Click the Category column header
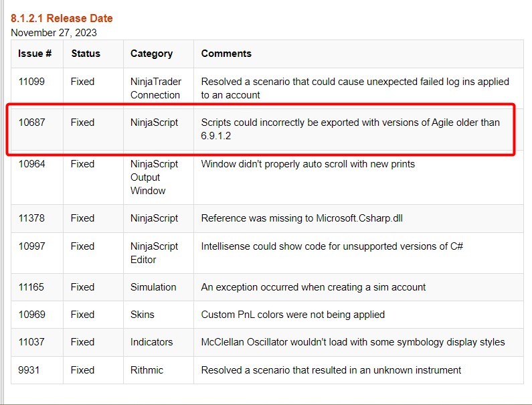The width and height of the screenshot is (532, 405). [x=151, y=54]
